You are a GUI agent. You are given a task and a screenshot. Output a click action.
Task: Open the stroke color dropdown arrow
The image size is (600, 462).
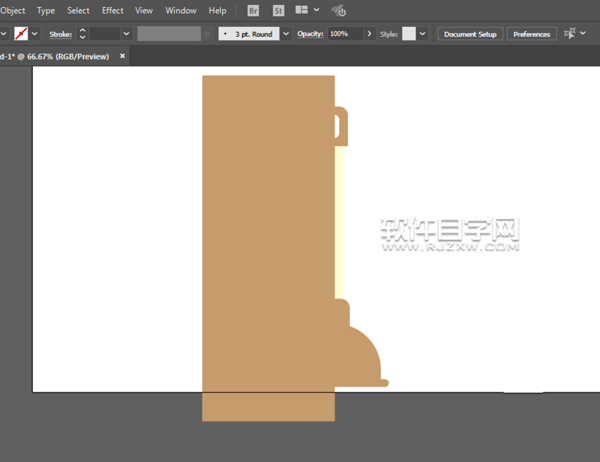(x=35, y=34)
